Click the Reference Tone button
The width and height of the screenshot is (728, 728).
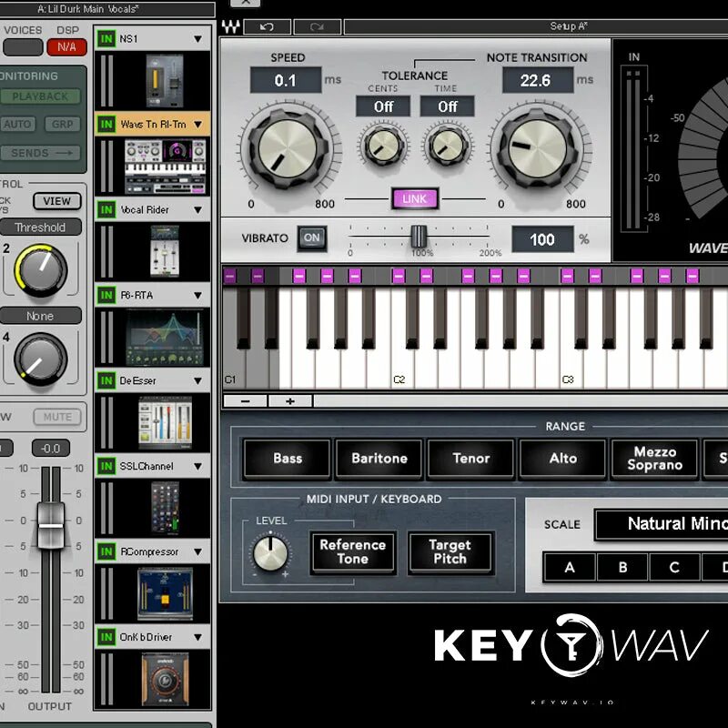(x=353, y=552)
